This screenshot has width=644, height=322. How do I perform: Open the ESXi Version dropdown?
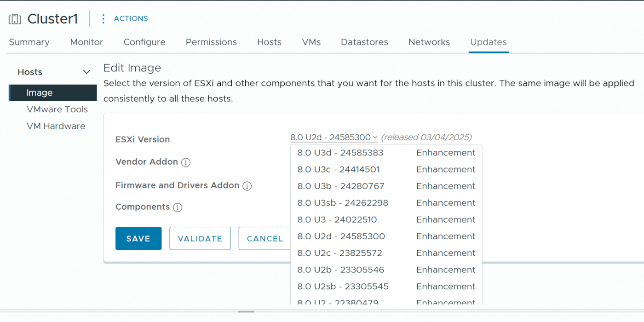(333, 137)
